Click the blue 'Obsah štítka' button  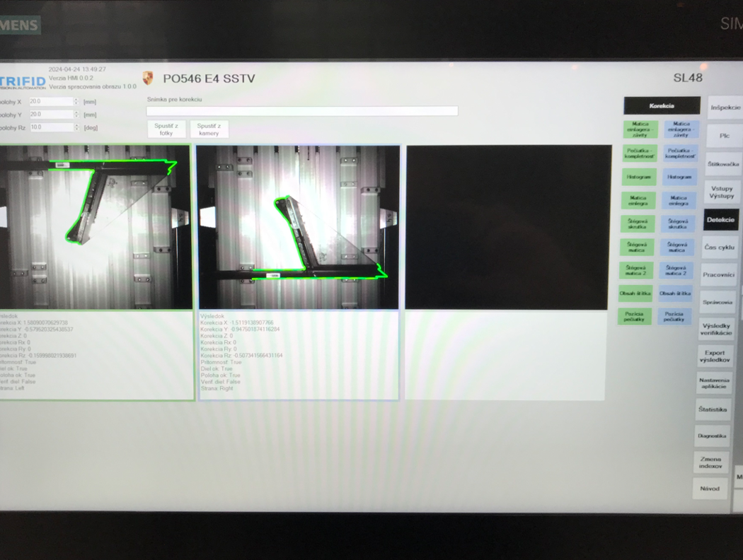[675, 293]
